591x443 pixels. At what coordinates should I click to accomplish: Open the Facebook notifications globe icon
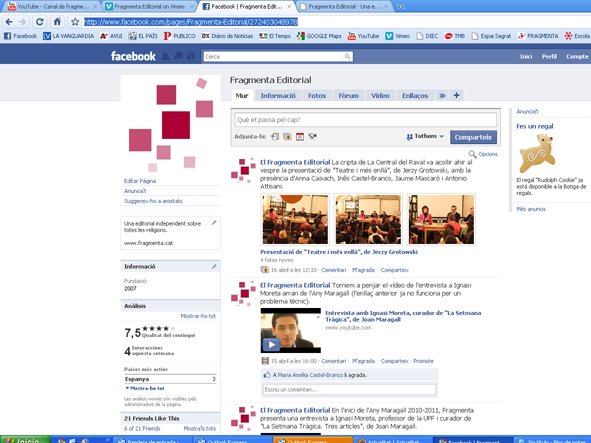click(191, 56)
